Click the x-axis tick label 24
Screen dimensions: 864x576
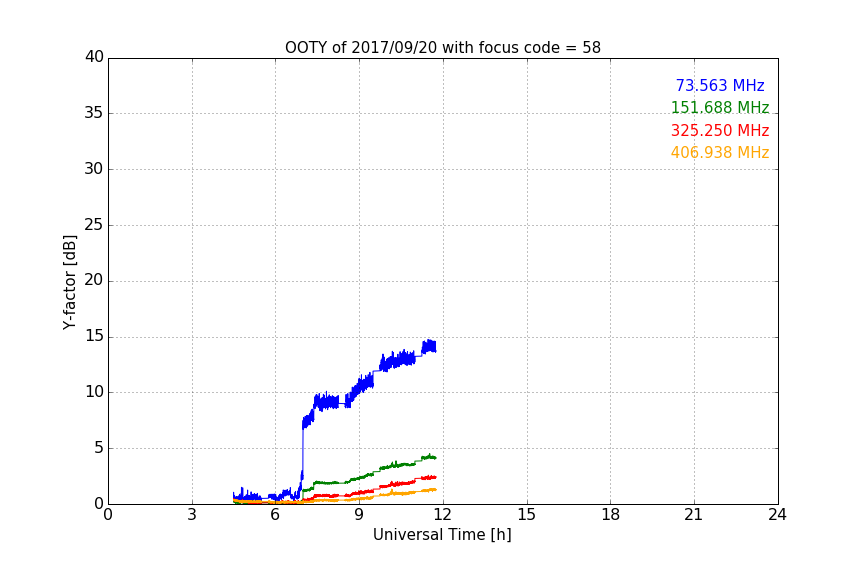(777, 515)
